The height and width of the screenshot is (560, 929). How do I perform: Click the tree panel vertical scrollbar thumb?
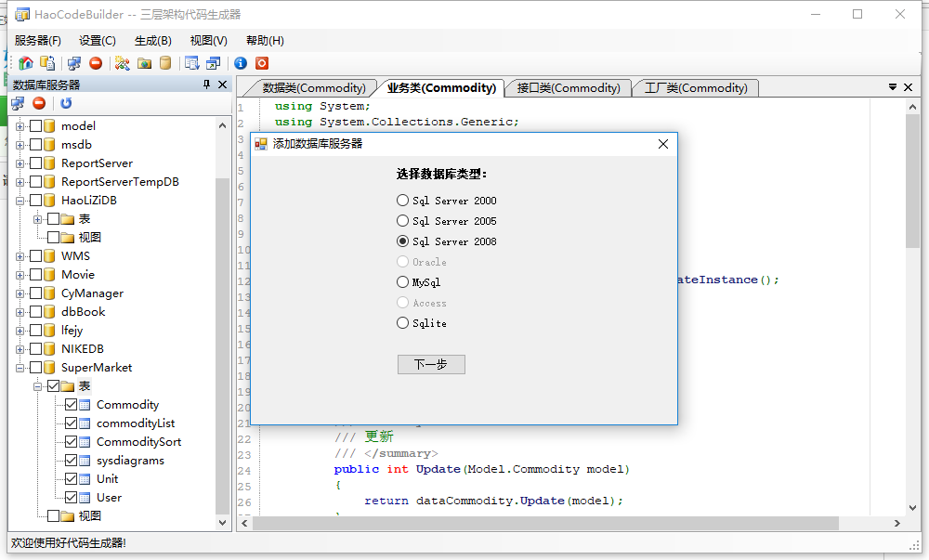222,346
